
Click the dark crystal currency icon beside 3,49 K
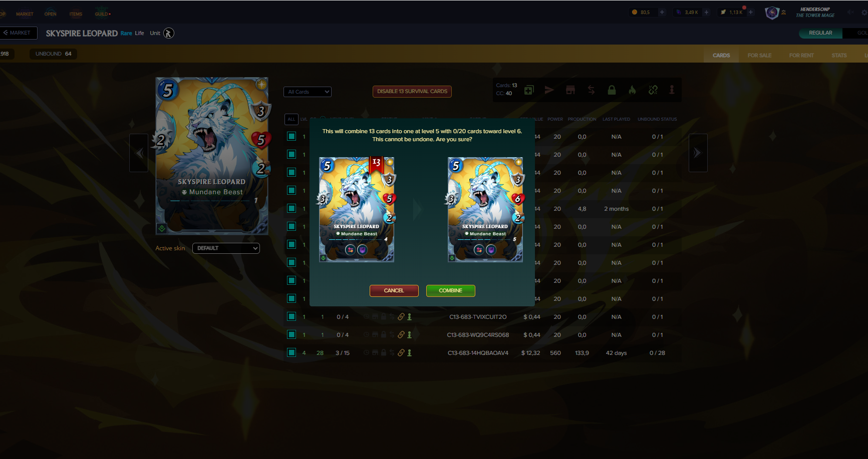[679, 12]
